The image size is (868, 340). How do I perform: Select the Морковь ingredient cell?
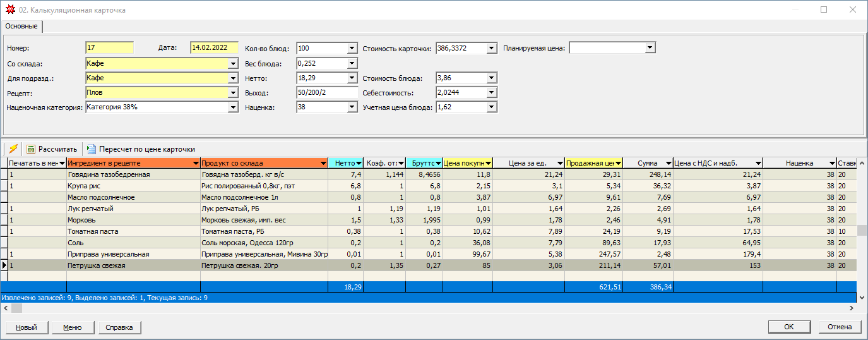(133, 220)
